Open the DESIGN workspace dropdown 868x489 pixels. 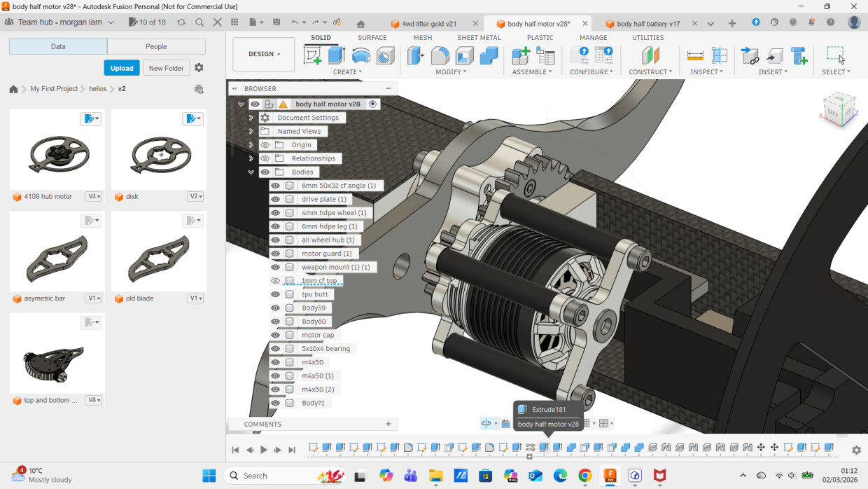(x=264, y=54)
